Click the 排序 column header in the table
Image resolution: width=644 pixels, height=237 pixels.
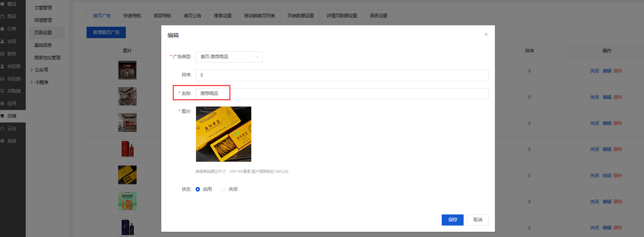pyautogui.click(x=529, y=51)
